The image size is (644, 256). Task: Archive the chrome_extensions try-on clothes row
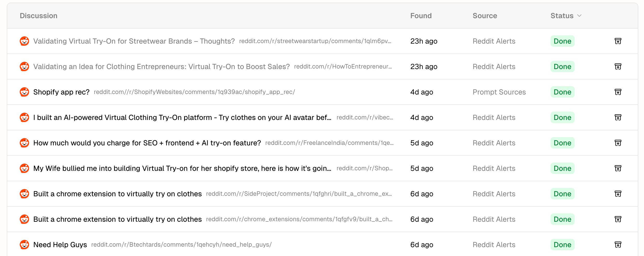pos(618,219)
